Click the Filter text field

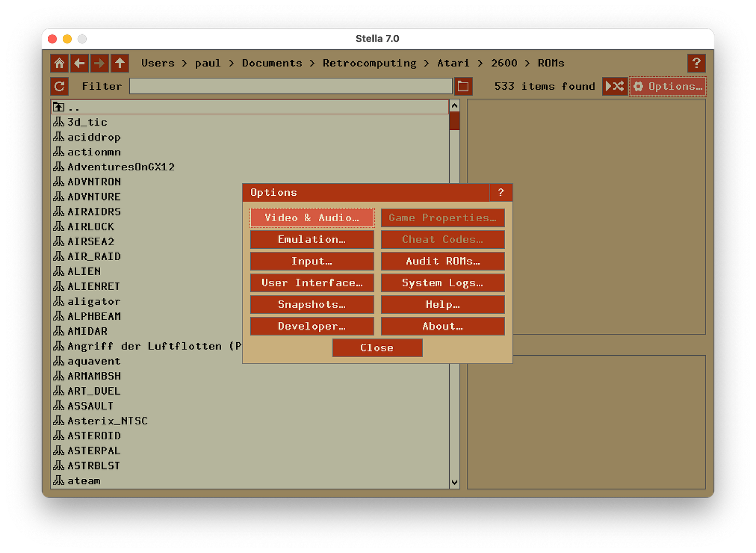tap(291, 86)
